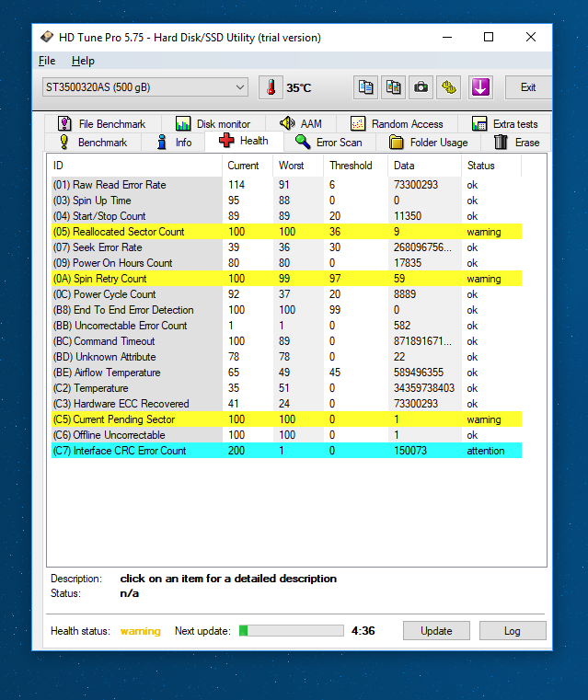Switch to the Disk monitor tab
Viewport: 588px width, 700px height.
coord(213,123)
